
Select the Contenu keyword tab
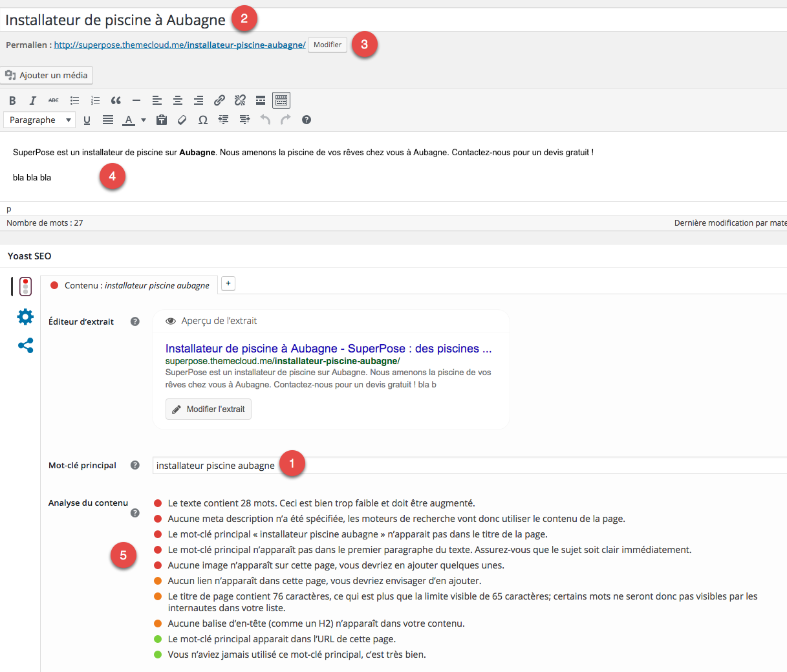[x=129, y=285]
